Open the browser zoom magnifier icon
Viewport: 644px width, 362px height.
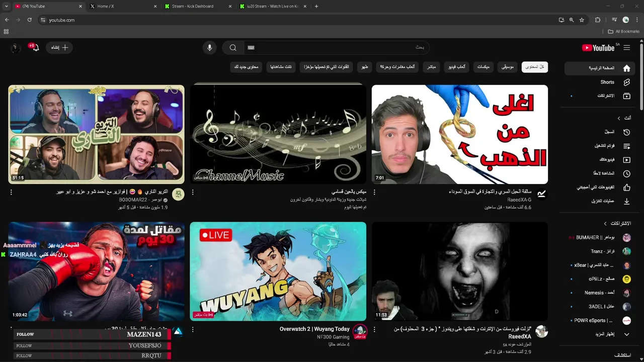click(572, 20)
